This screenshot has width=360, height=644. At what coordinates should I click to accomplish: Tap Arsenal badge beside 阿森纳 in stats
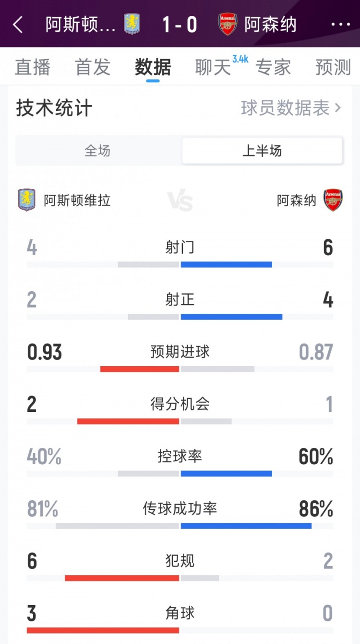pos(333,200)
